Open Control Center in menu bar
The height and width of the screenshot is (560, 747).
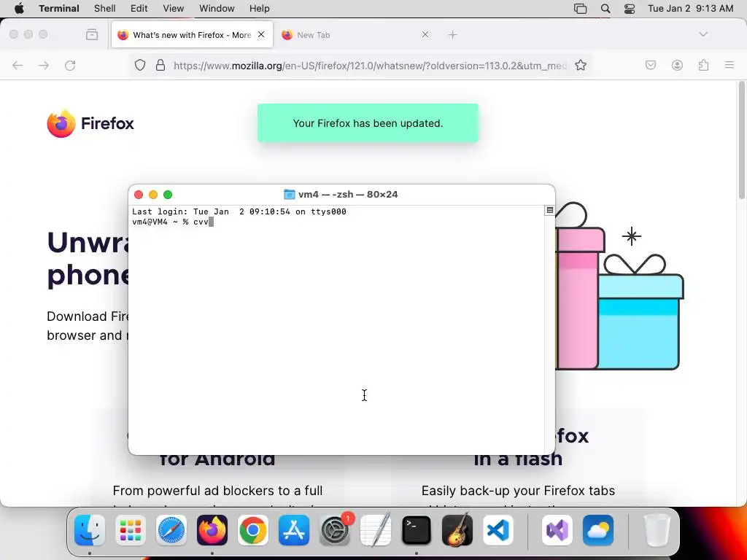pyautogui.click(x=630, y=9)
